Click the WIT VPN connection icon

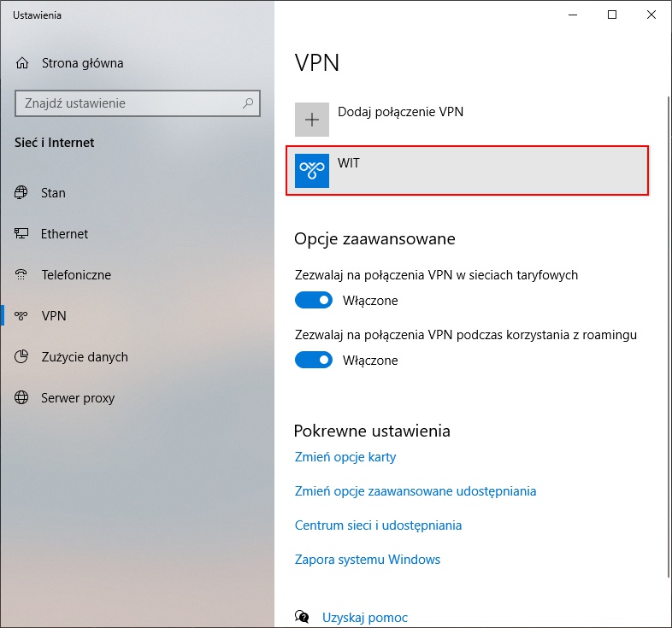(x=312, y=170)
